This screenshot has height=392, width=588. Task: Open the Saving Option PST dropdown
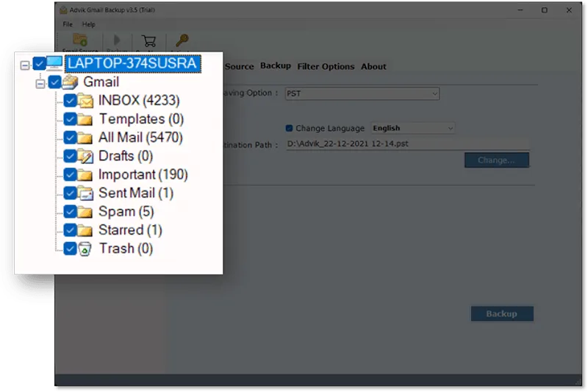[x=362, y=93]
